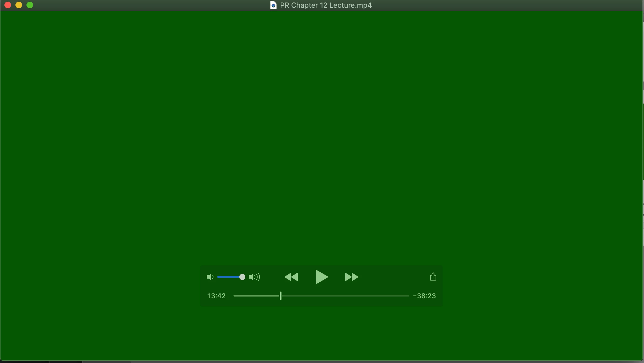Enter full screen with the green button

(x=30, y=5)
